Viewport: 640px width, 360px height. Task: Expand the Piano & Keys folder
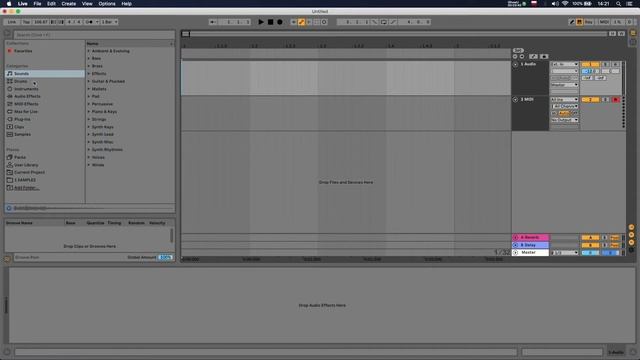(89, 111)
